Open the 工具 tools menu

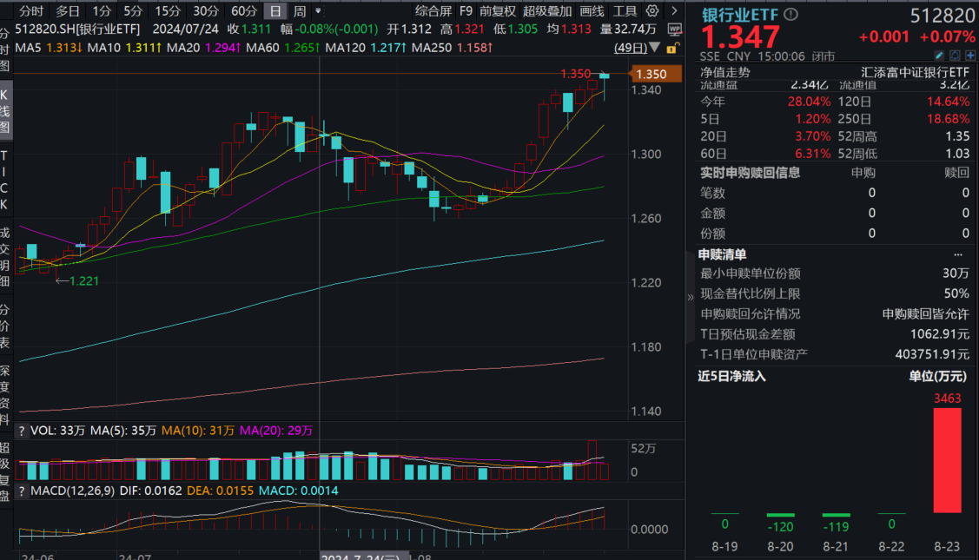pyautogui.click(x=625, y=10)
